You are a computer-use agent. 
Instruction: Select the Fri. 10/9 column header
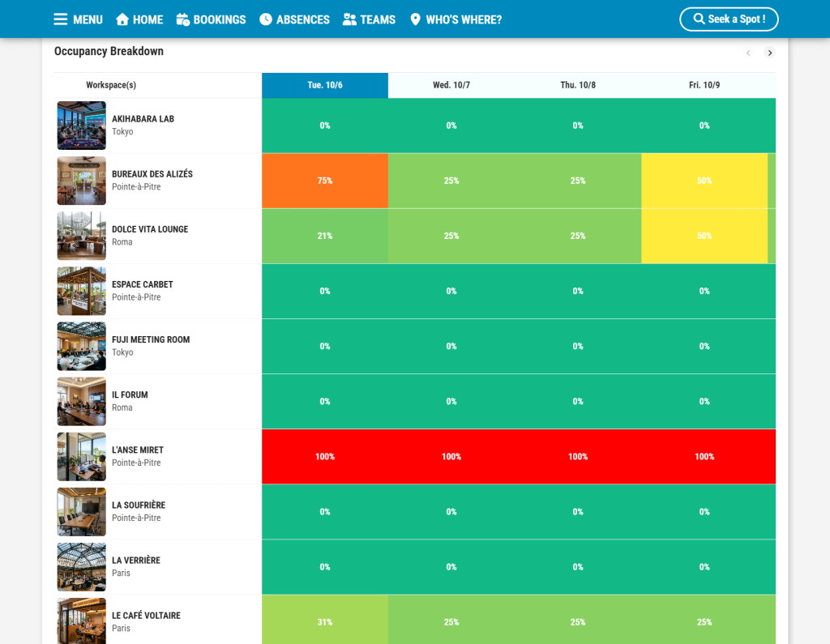tap(704, 85)
